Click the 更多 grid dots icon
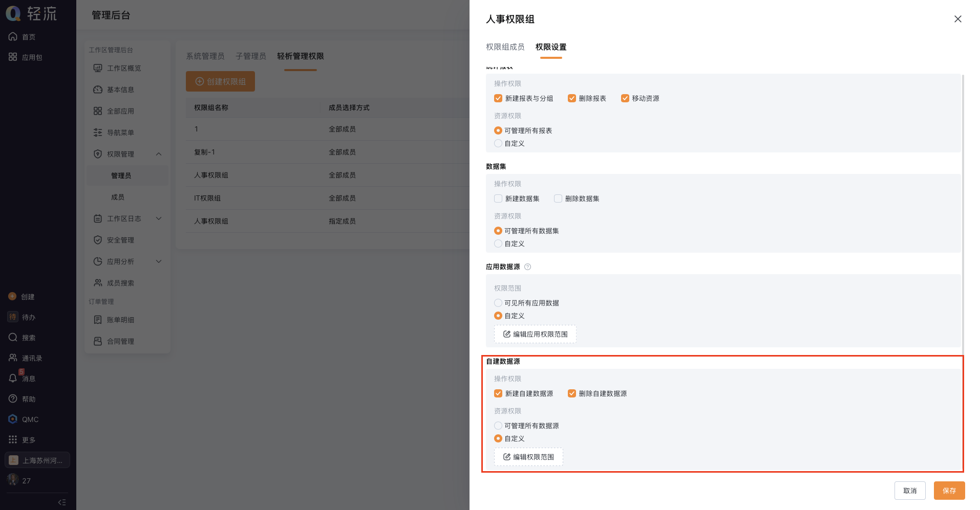The width and height of the screenshot is (980, 510). coord(13,439)
